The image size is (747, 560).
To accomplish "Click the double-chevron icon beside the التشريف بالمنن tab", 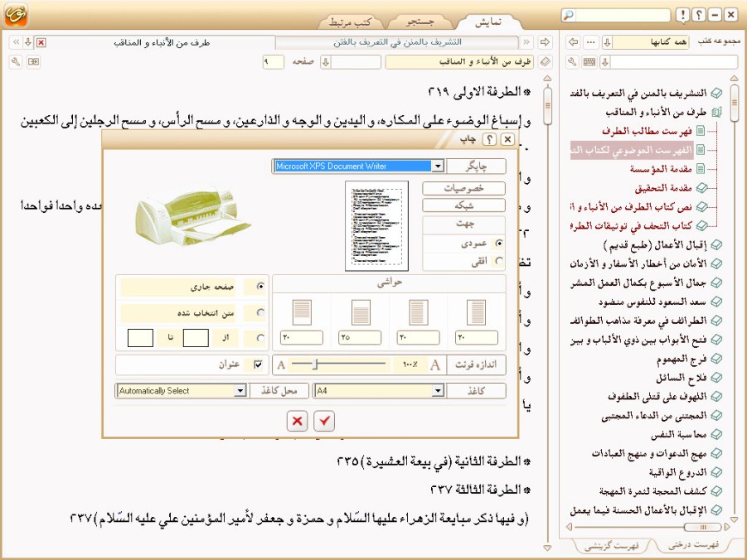I will 526,42.
